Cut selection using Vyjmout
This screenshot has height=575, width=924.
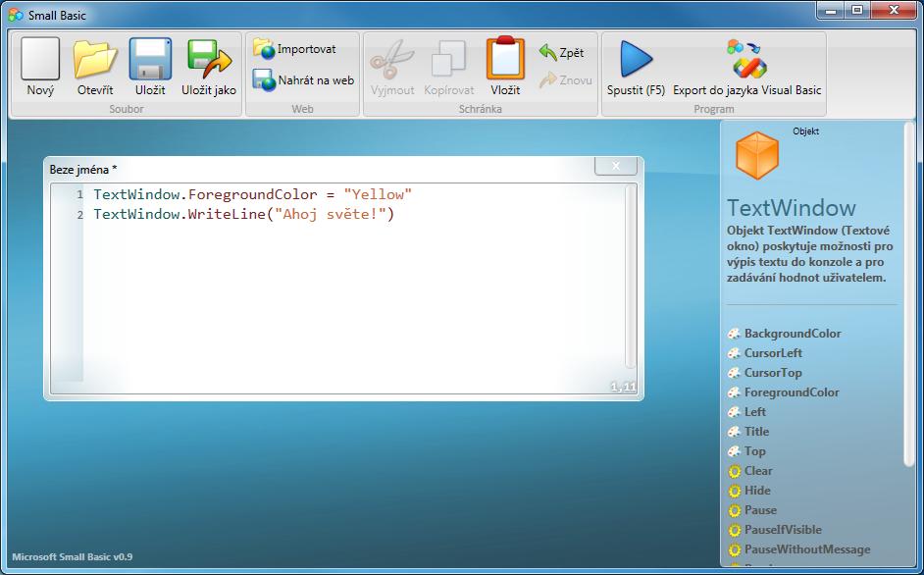pyautogui.click(x=392, y=68)
